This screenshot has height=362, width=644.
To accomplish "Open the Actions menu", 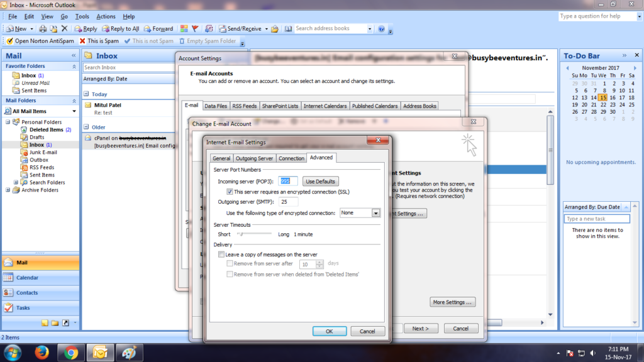I will [x=106, y=16].
